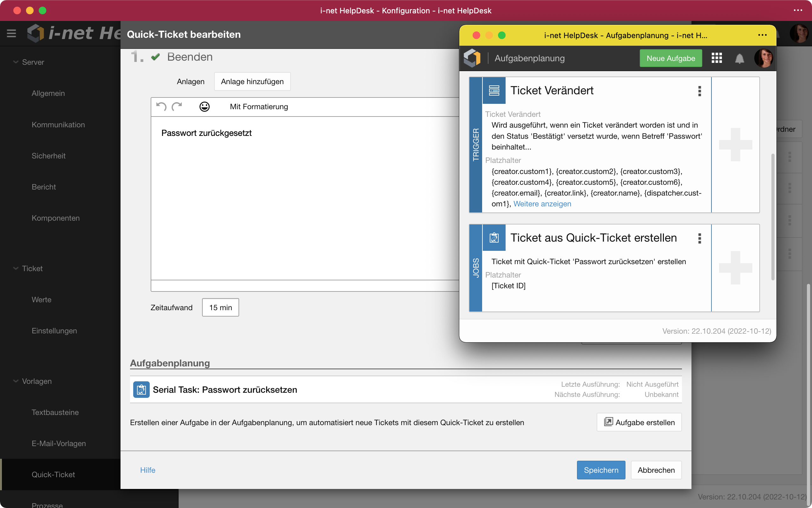Open Textbausteine in the sidebar
The height and width of the screenshot is (508, 812).
(x=55, y=412)
